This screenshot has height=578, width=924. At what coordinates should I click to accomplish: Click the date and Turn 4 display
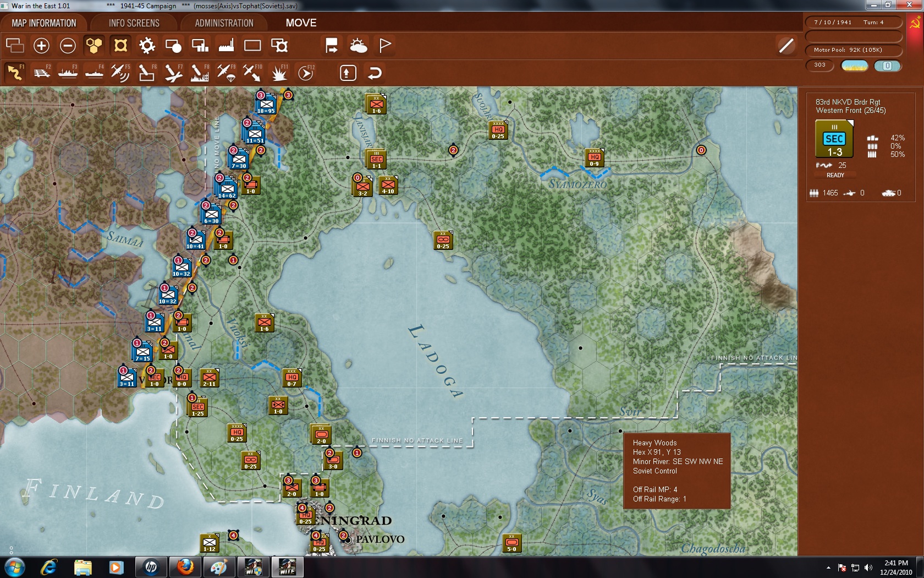854,23
